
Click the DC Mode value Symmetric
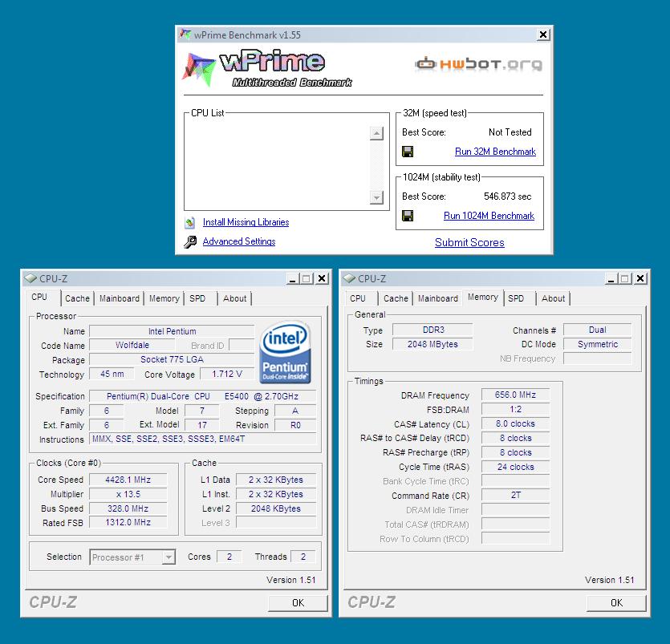[x=597, y=344]
